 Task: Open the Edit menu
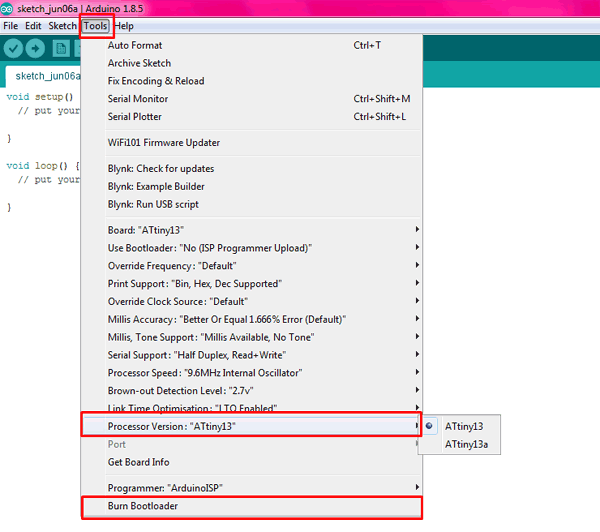[33, 26]
